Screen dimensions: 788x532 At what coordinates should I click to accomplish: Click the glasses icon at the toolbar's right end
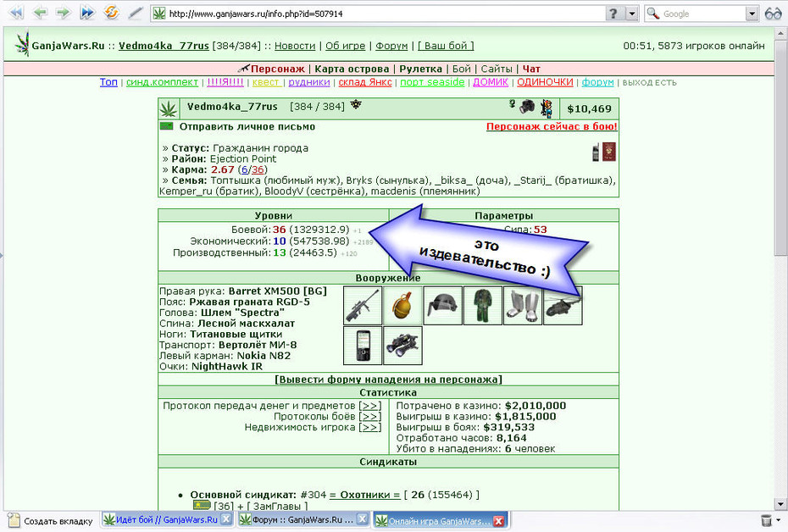[x=773, y=14]
